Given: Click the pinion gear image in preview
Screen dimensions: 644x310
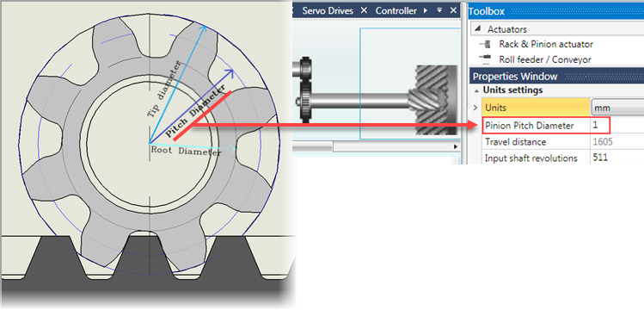Looking at the screenshot, I should [x=432, y=100].
